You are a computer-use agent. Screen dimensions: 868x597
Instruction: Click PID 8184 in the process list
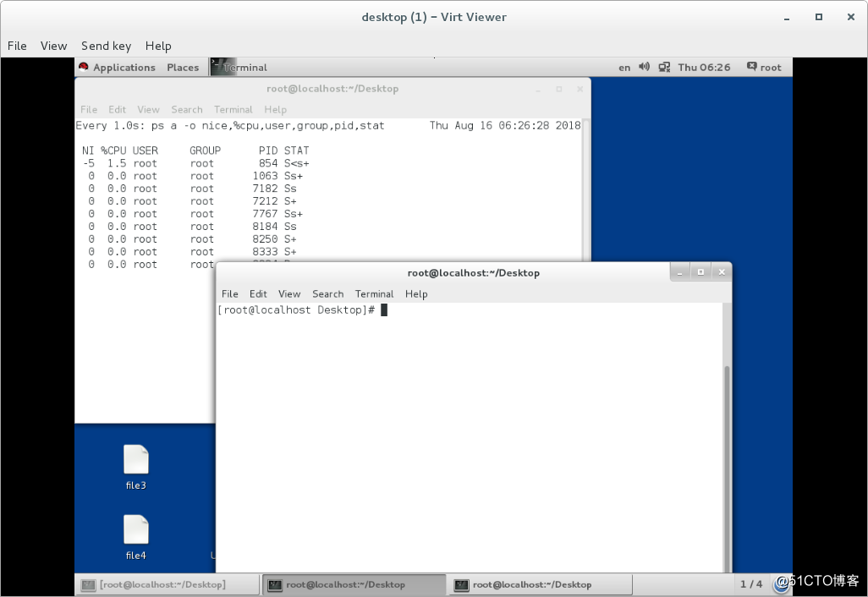point(265,227)
